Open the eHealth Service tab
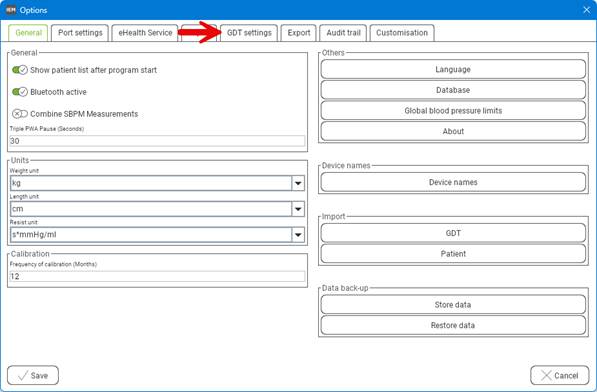The image size is (597, 392). coord(145,33)
